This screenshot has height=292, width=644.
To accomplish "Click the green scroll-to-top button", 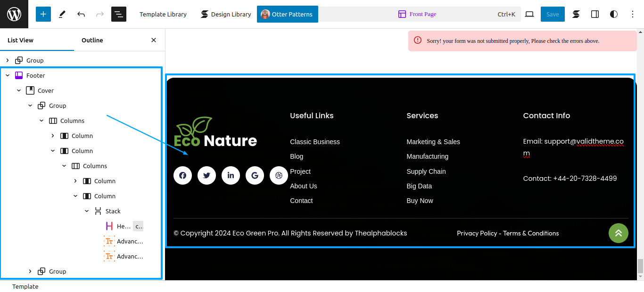I will coord(618,233).
